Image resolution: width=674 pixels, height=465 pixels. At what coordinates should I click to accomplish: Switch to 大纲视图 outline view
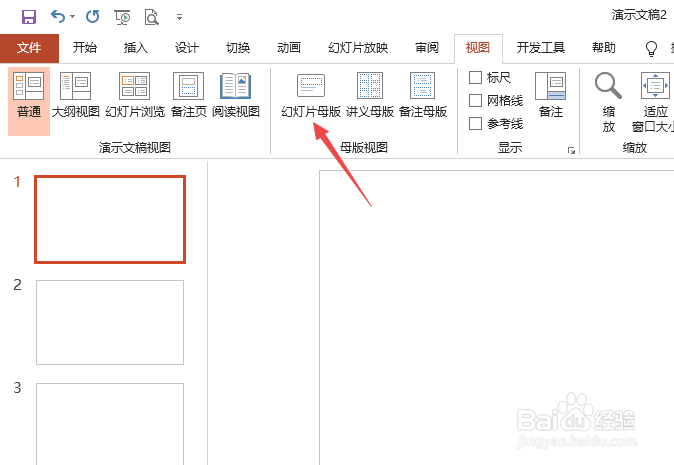[x=76, y=95]
